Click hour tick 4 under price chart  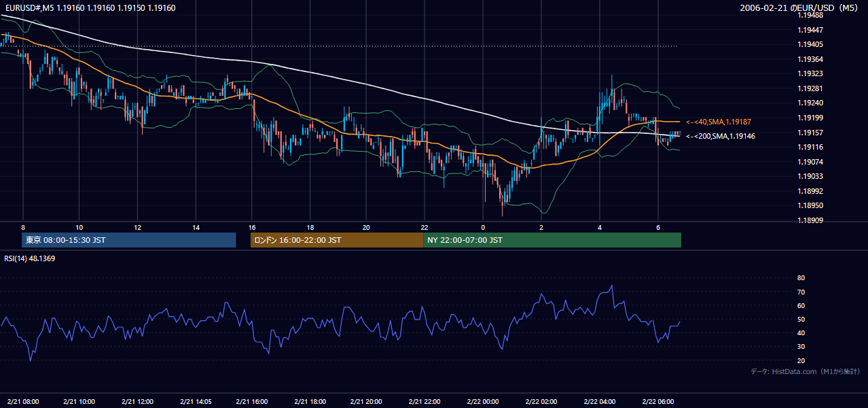[600, 227]
